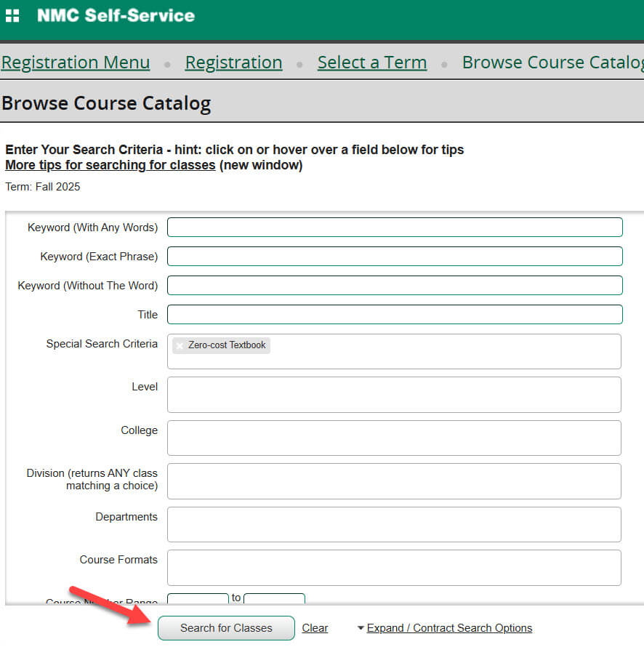
Task: Open Registration Menu breadcrumb link
Action: 76,63
